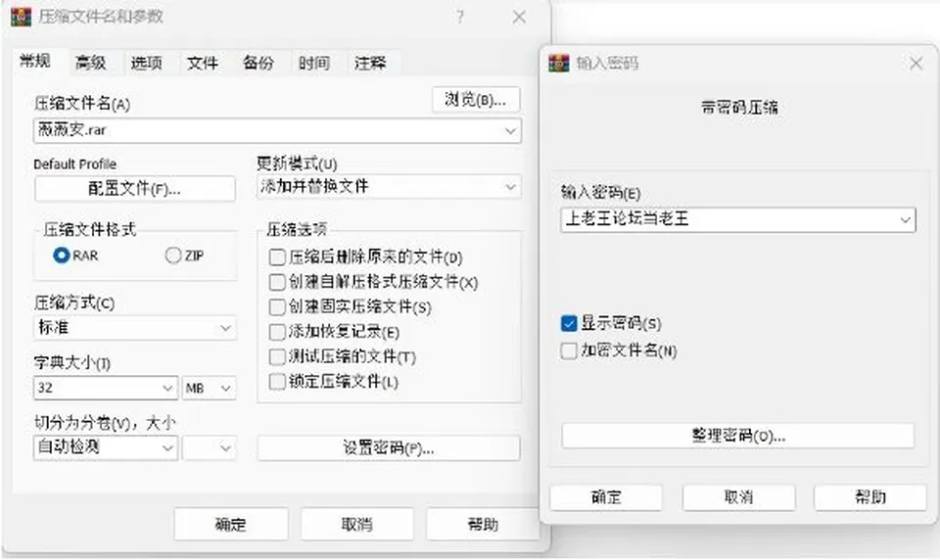Expand the dictionary size MB unit dropdown

point(209,388)
